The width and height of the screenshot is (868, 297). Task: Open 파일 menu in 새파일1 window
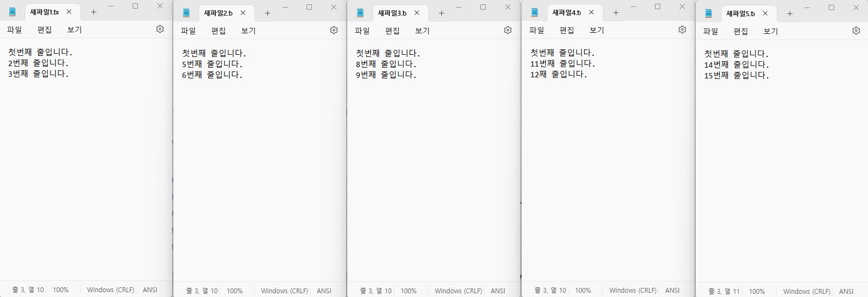point(14,30)
